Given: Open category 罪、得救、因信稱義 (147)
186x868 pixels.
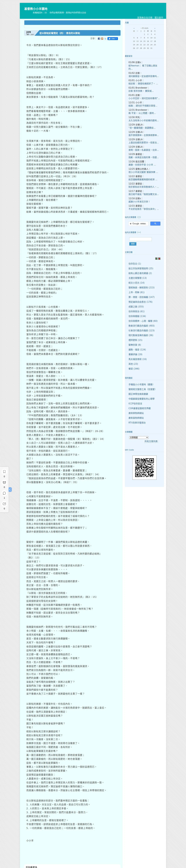Looking at the screenshot, I should coord(141,297).
